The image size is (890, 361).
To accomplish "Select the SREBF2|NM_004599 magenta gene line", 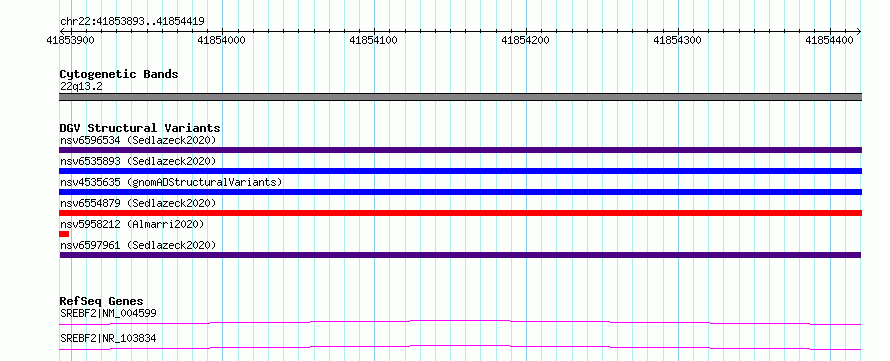I will click(460, 322).
